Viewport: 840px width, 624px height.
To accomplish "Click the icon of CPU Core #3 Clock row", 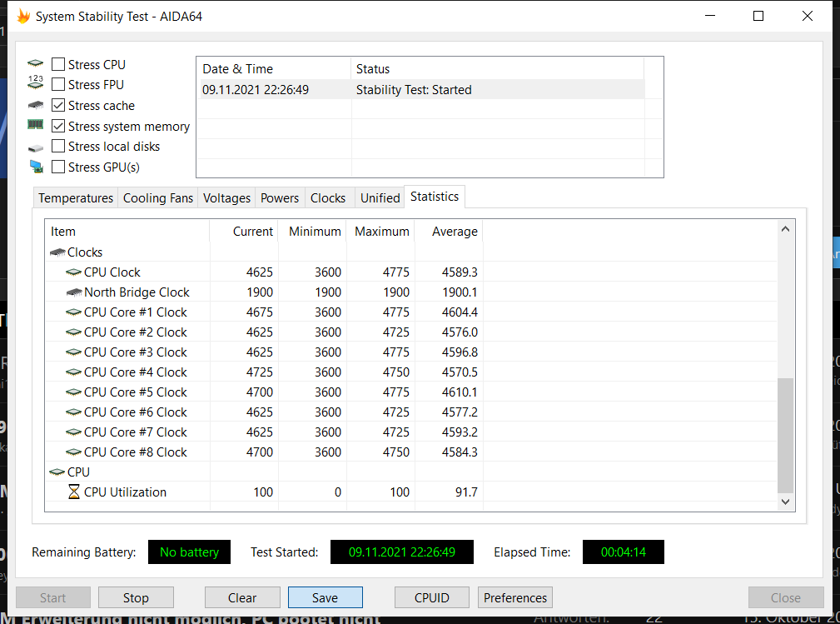I will tap(73, 352).
